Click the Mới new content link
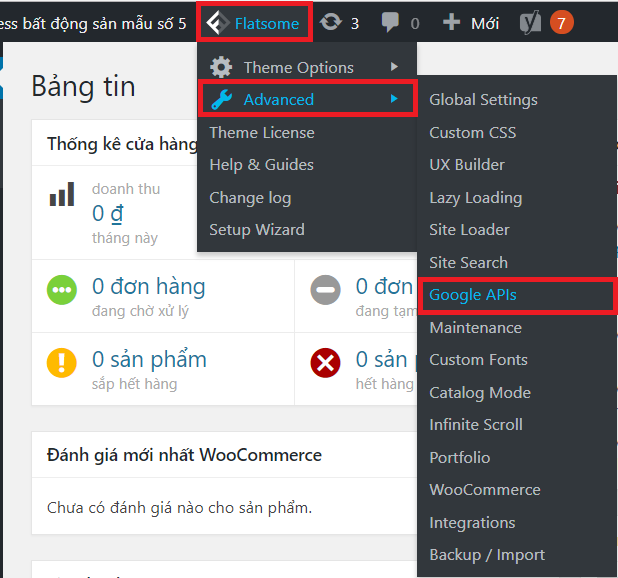 (x=485, y=24)
